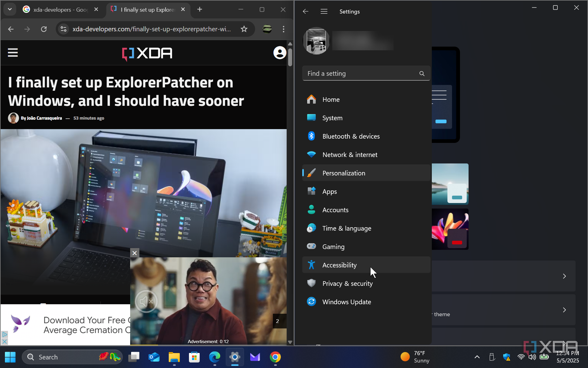Close the floating video ad

coord(134,253)
